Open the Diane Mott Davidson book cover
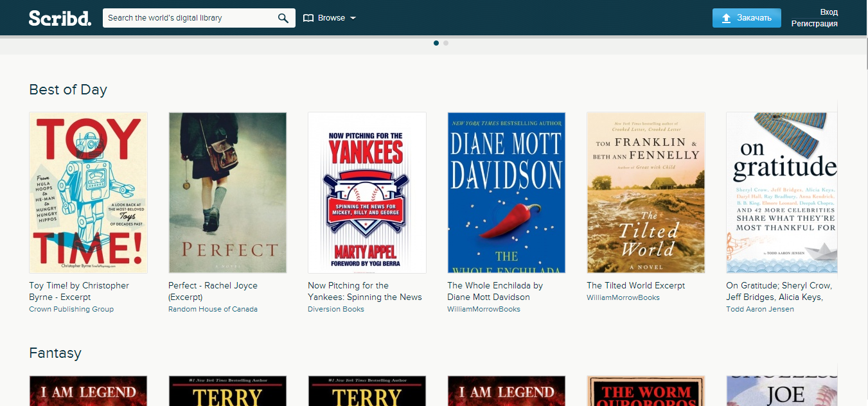Viewport: 868px width, 406px height. [506, 193]
